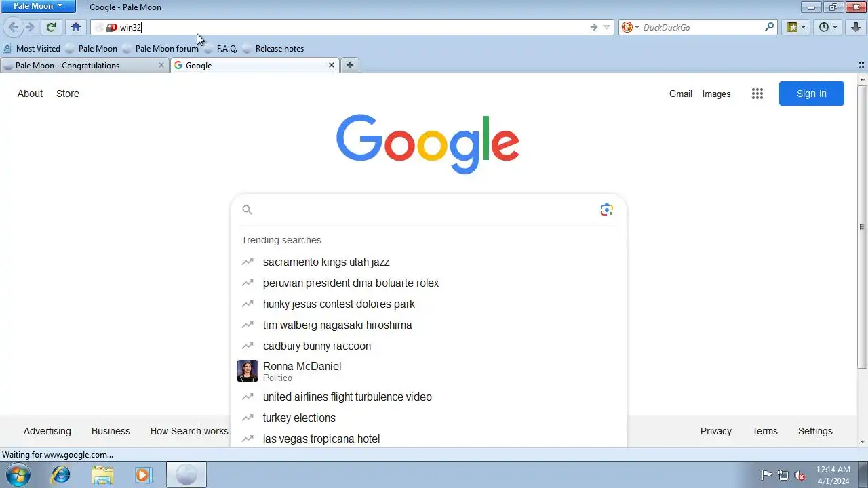Launch Internet Explorer from taskbar
The height and width of the screenshot is (488, 868).
(61, 475)
